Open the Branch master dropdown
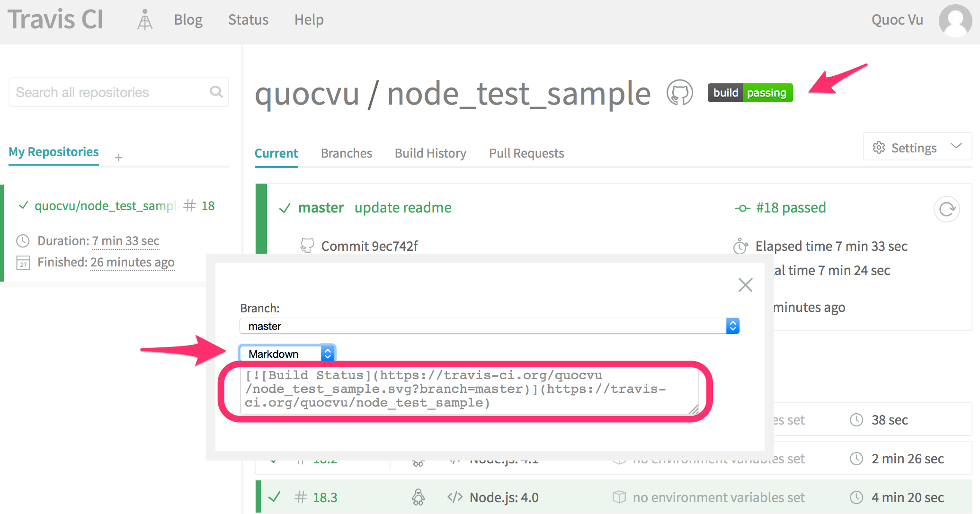This screenshot has width=980, height=514. tap(490, 326)
